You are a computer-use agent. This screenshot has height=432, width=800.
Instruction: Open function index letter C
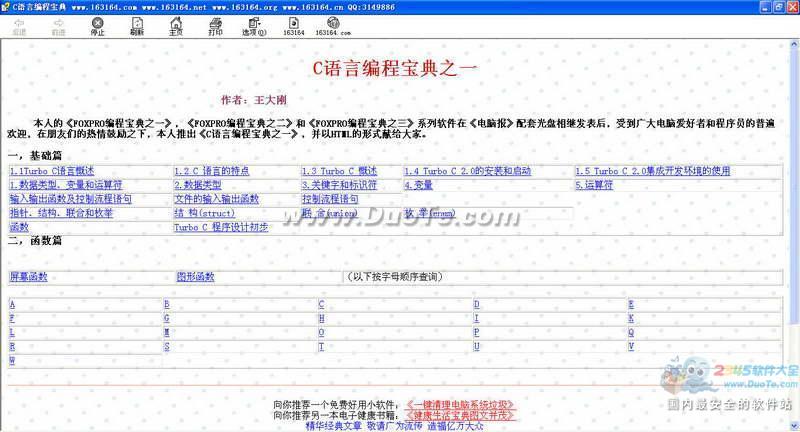[x=321, y=304]
